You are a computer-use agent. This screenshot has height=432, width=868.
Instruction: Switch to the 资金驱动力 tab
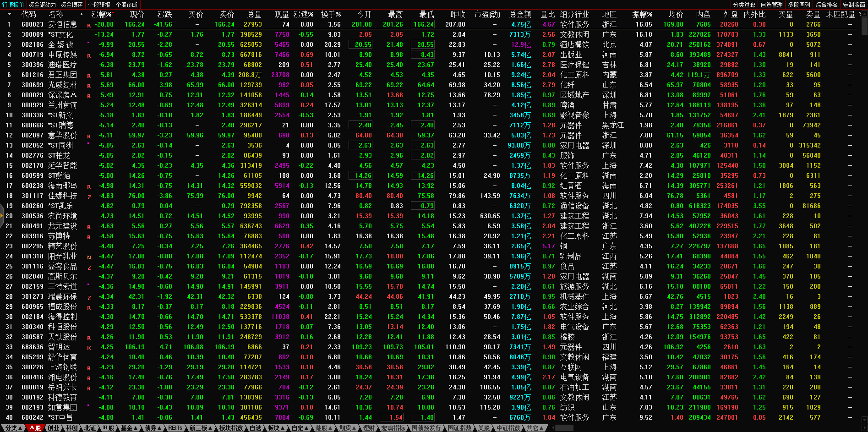coord(42,5)
